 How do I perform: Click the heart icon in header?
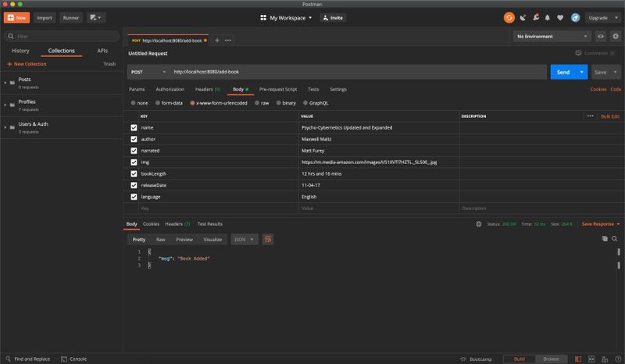pyautogui.click(x=560, y=17)
